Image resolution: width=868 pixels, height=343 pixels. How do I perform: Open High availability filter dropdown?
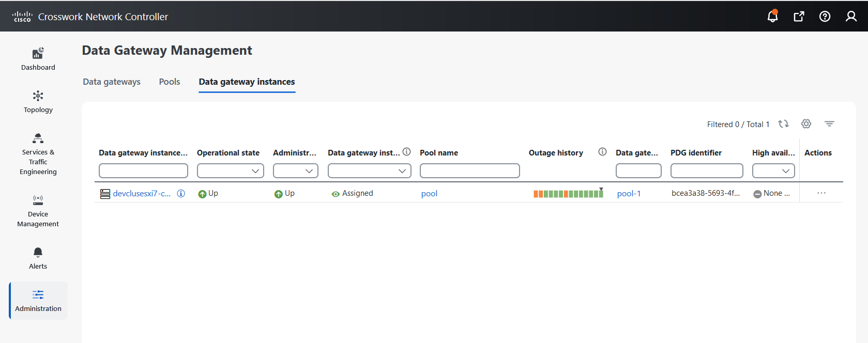773,171
